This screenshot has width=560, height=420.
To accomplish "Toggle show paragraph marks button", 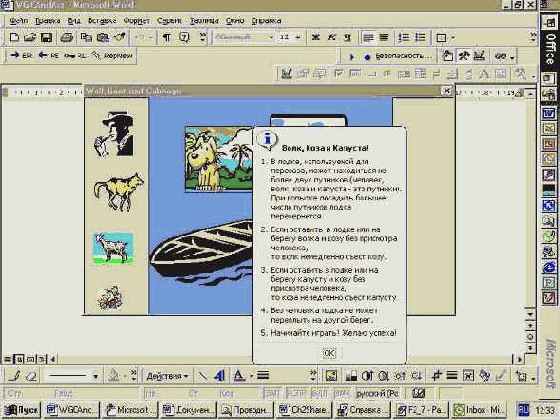I will coord(166,37).
